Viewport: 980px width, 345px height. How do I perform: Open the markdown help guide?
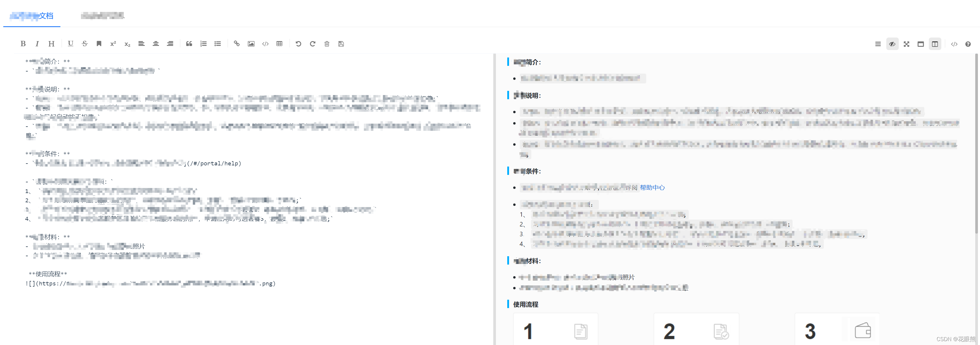point(968,44)
